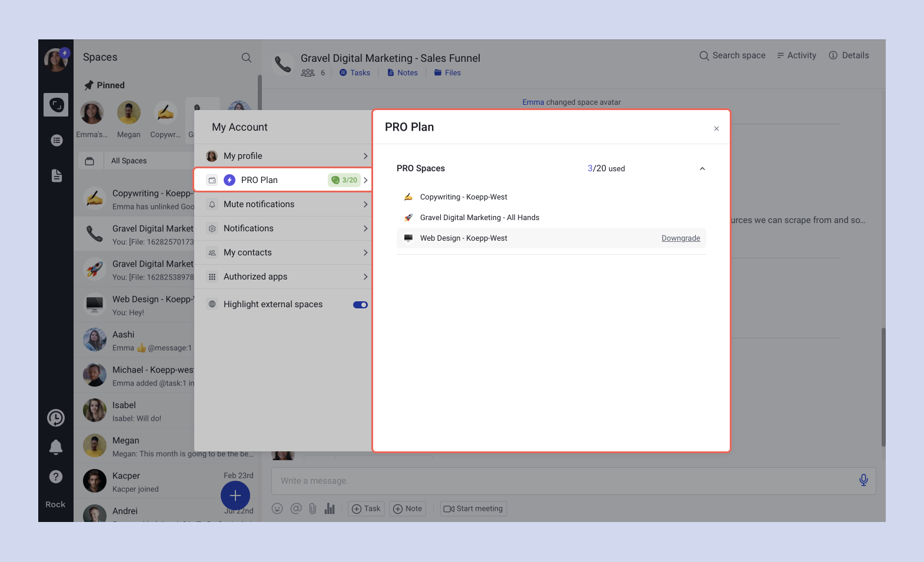The width and height of the screenshot is (924, 562).
Task: Click the microphone icon in message box
Action: pyautogui.click(x=863, y=480)
